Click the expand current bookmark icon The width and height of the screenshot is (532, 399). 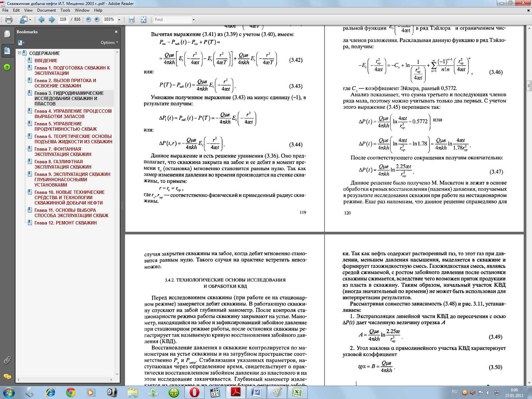(21, 43)
